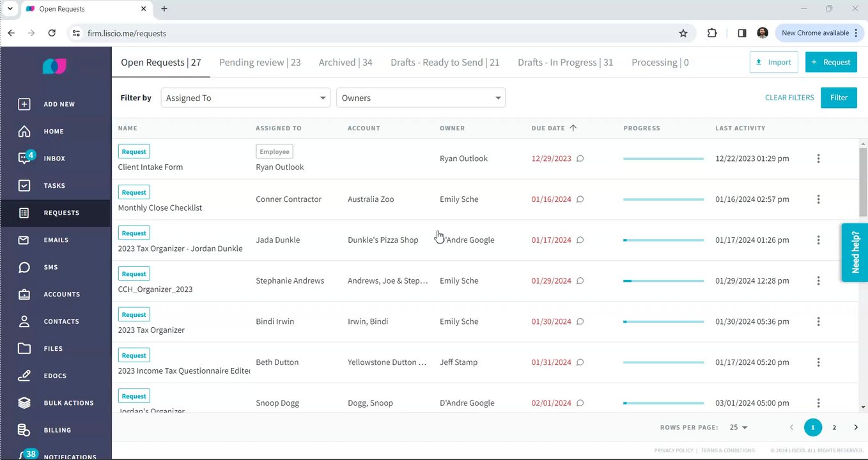Click comment icon beside 12/29/2023 due date
The width and height of the screenshot is (868, 460).
pos(580,158)
